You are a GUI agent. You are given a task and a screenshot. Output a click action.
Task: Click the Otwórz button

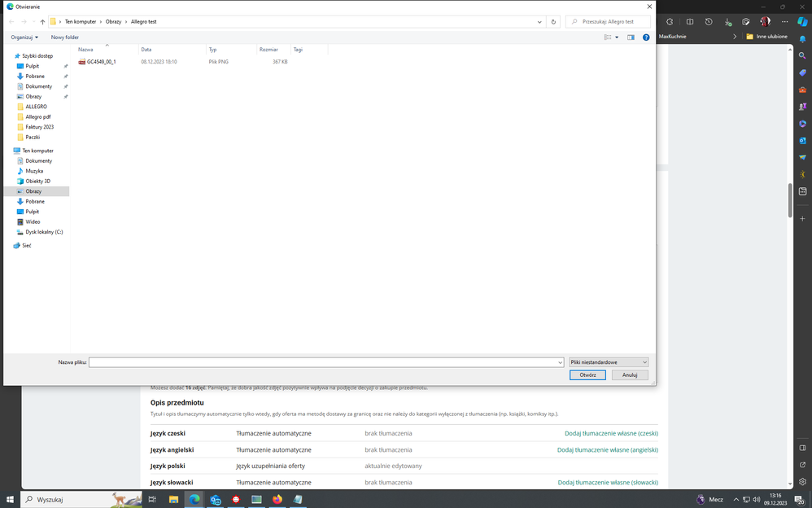587,374
